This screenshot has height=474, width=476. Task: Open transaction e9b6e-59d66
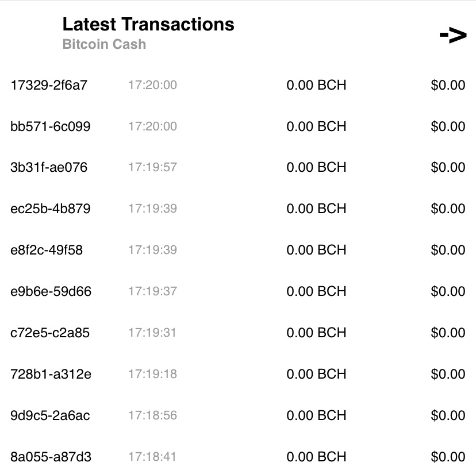tap(51, 291)
